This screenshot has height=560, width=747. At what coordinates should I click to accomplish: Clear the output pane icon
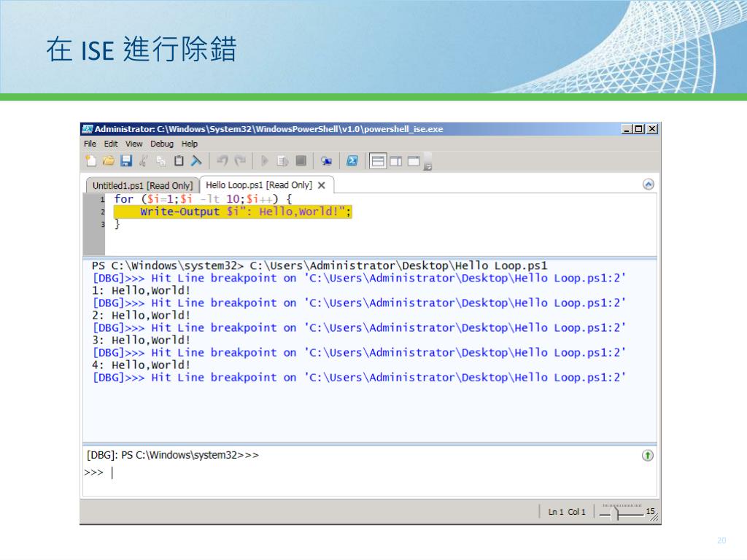(x=196, y=161)
